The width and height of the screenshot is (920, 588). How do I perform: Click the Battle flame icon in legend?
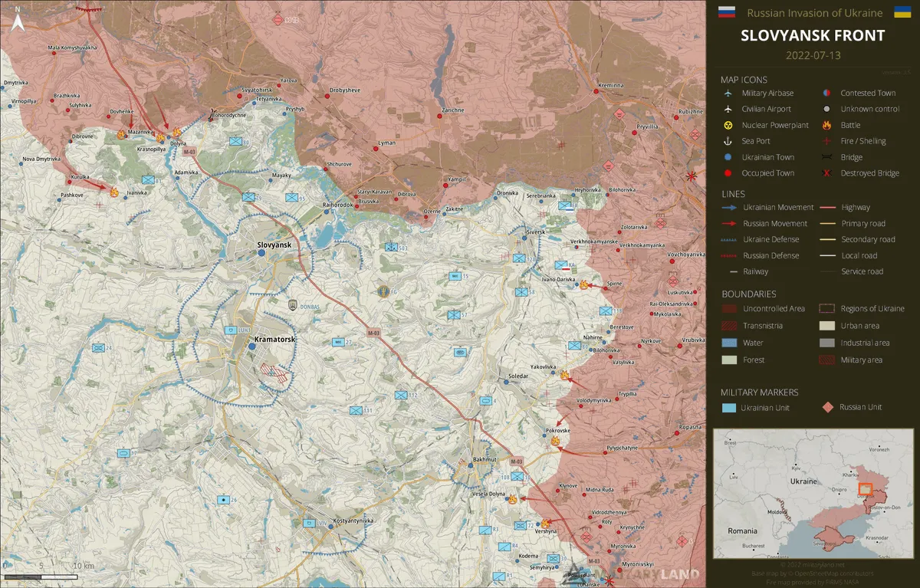click(x=826, y=125)
